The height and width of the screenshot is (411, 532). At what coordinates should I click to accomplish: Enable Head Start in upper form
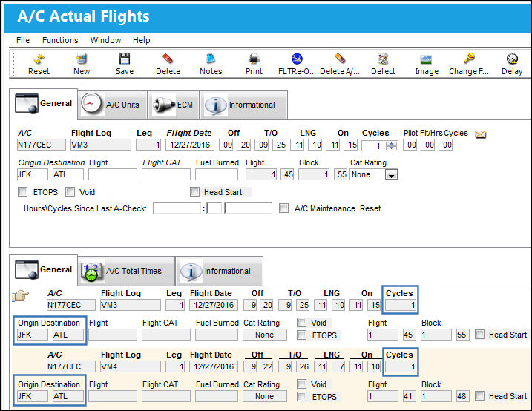point(194,192)
